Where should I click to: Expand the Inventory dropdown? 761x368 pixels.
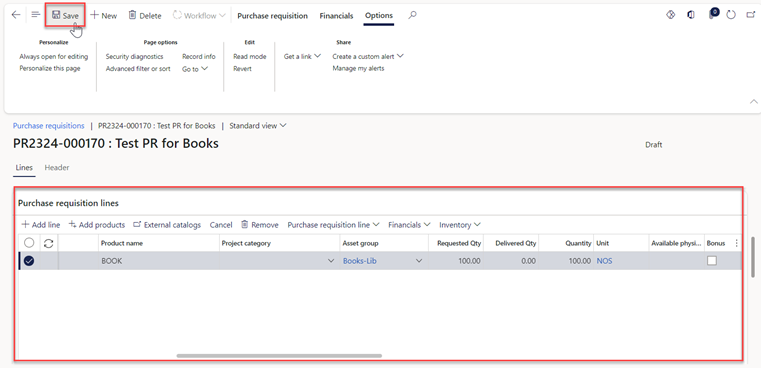click(x=460, y=225)
